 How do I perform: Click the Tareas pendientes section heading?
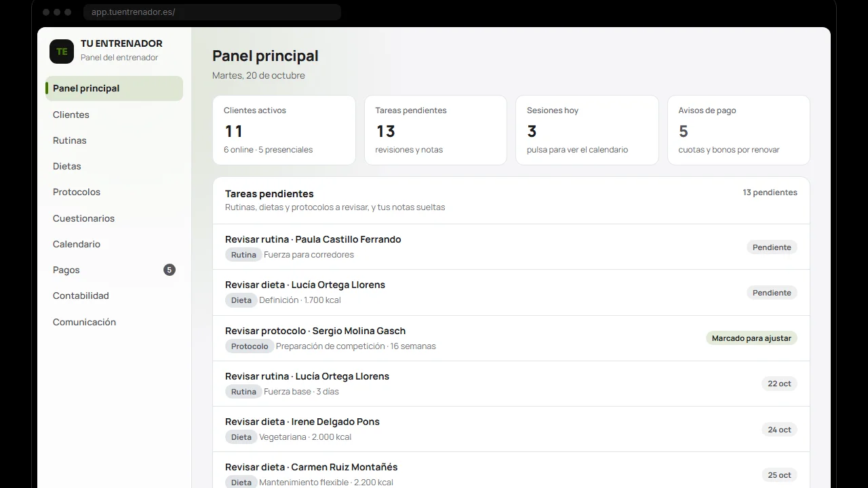[x=269, y=194]
